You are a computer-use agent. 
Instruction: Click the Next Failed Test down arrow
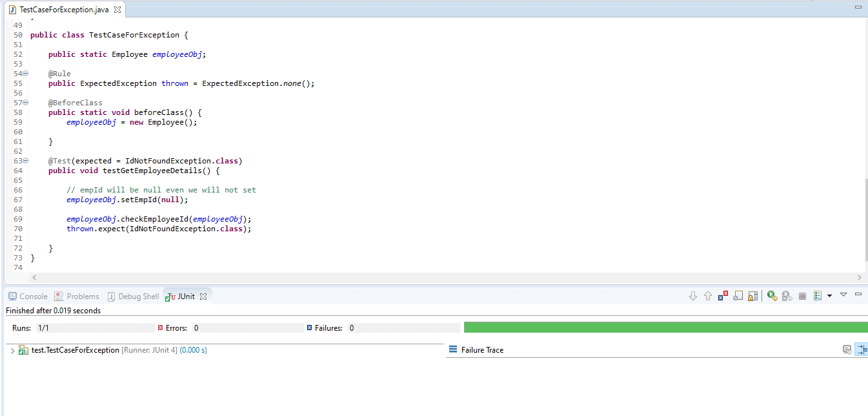click(x=693, y=296)
